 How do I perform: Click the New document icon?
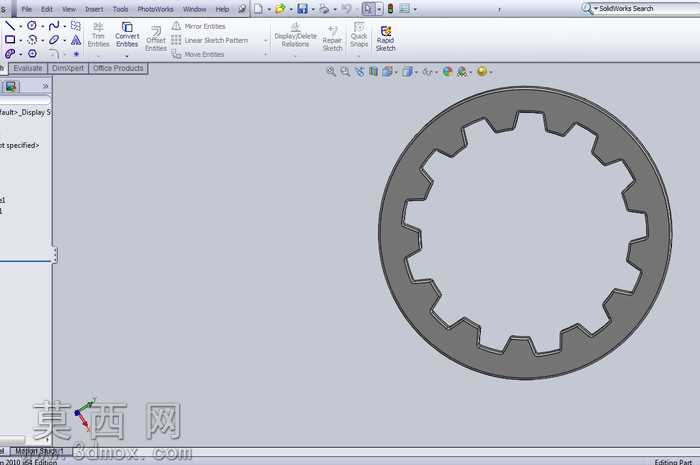pyautogui.click(x=258, y=8)
